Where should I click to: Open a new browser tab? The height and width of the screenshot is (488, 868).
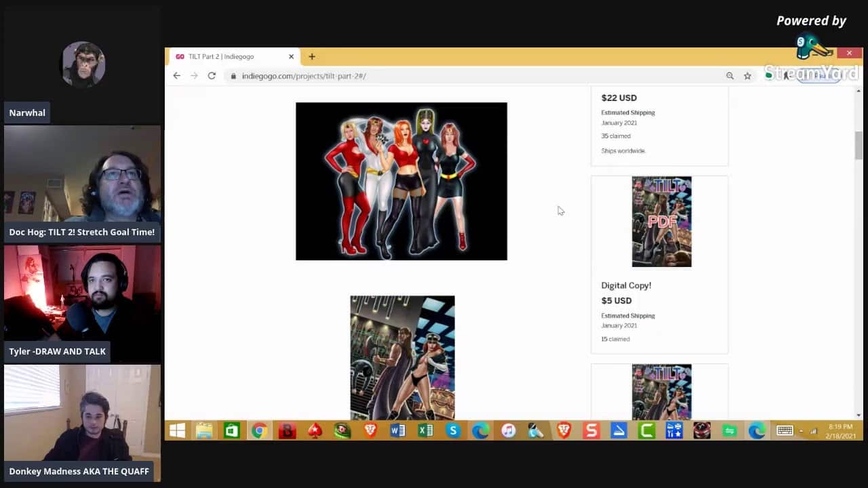(x=312, y=56)
